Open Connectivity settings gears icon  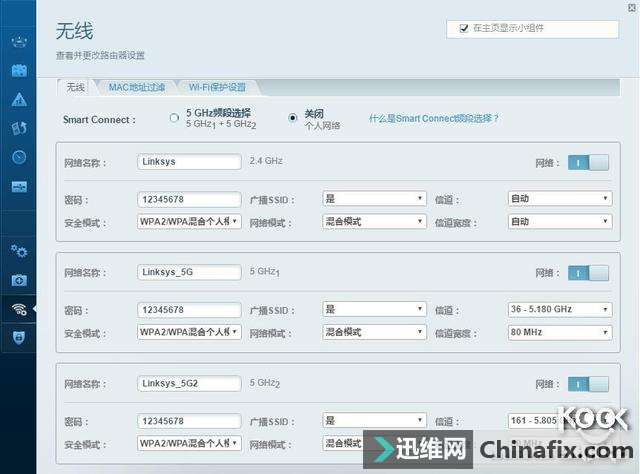19,251
